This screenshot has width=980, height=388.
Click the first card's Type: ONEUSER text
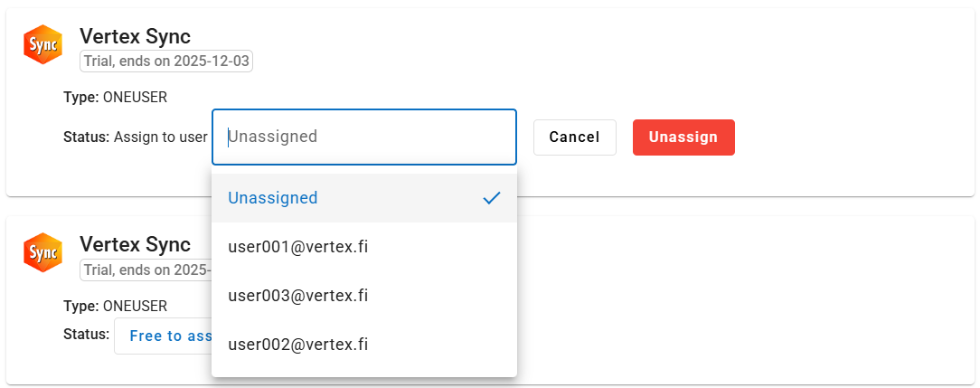pos(115,97)
